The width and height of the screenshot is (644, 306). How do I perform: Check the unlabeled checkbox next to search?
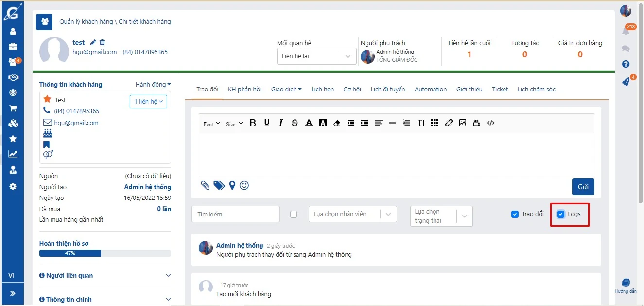click(x=293, y=214)
